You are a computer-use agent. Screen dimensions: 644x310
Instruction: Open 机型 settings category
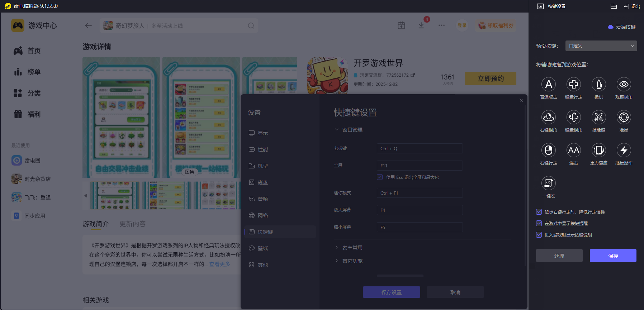(280, 166)
